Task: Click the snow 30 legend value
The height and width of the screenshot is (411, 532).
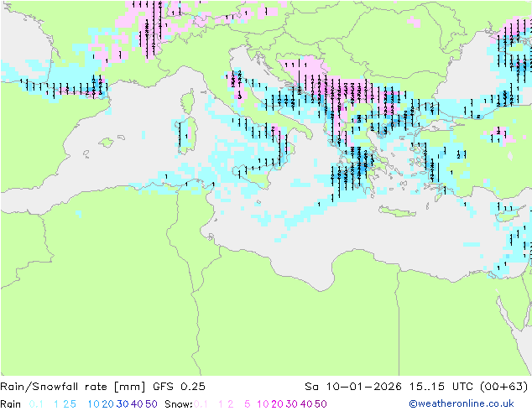Action: (292, 404)
